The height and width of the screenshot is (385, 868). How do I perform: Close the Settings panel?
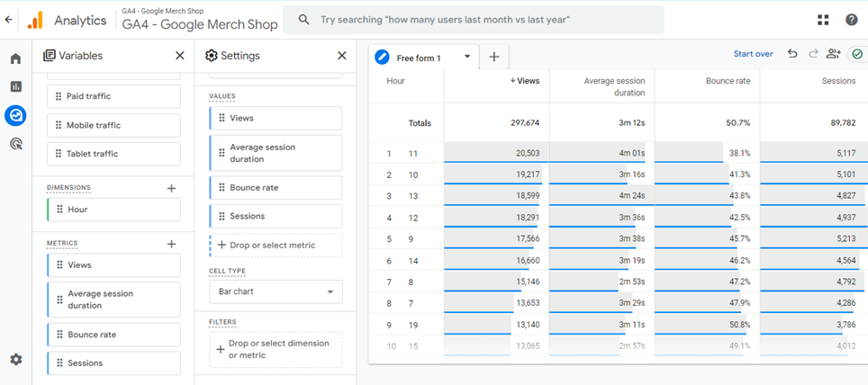click(x=342, y=55)
